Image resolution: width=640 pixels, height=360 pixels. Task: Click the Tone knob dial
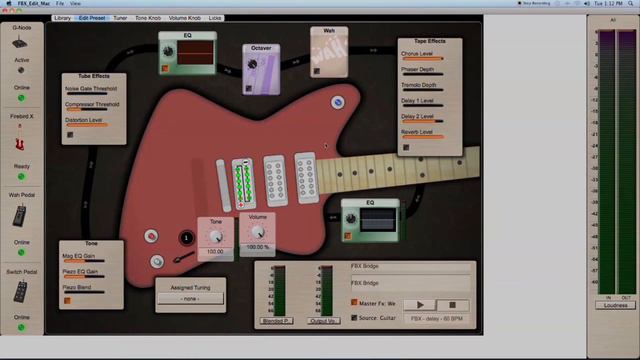[x=216, y=236]
